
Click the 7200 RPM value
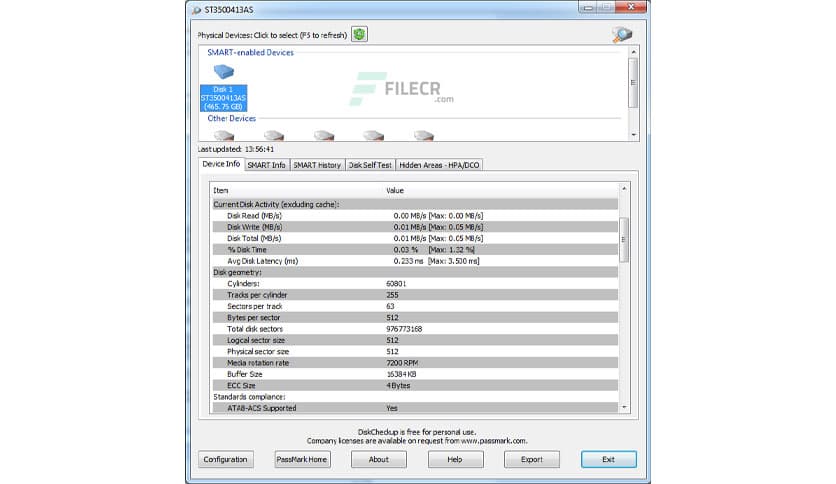point(402,363)
